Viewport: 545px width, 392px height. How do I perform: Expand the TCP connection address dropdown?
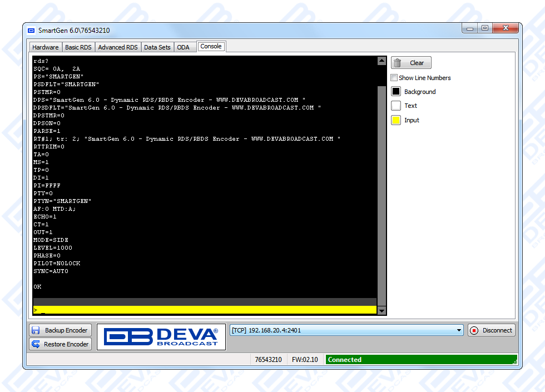(x=459, y=330)
